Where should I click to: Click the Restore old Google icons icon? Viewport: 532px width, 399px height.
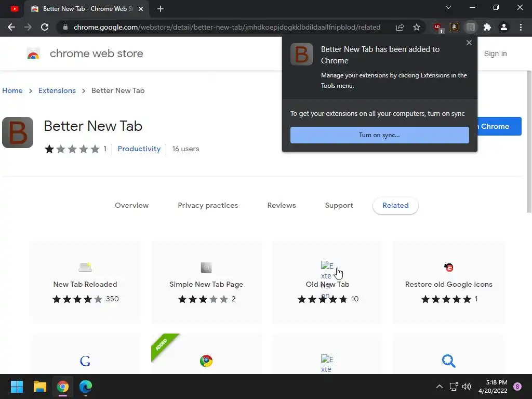coord(448,268)
